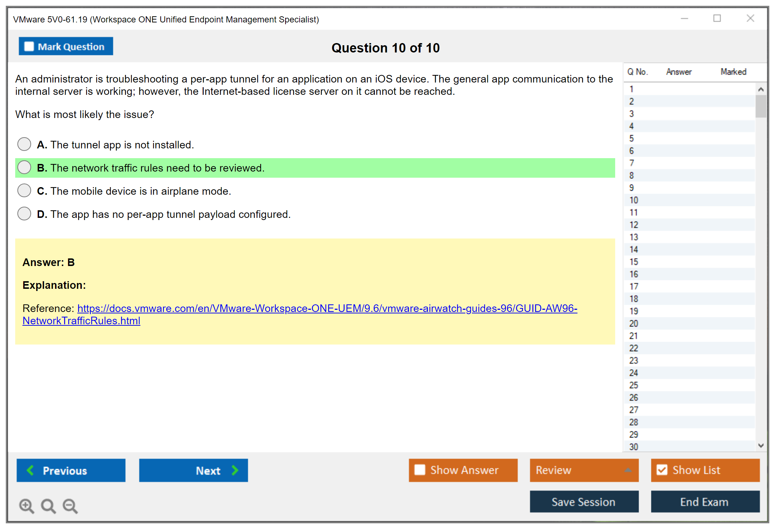Click the green left arrow on Previous
This screenshot has height=532, width=778.
click(x=30, y=470)
